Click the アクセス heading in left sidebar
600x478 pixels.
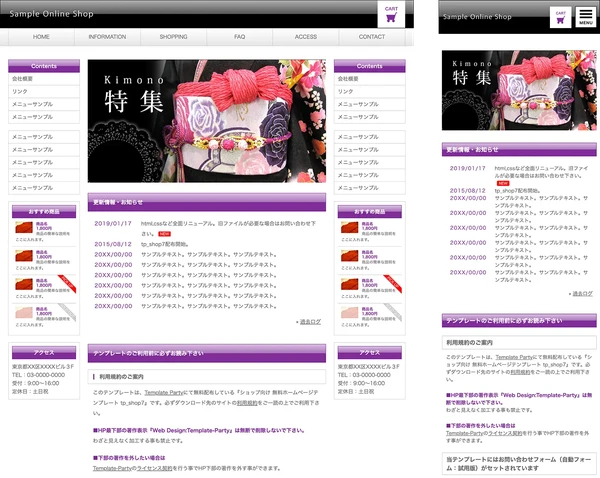pyautogui.click(x=44, y=352)
